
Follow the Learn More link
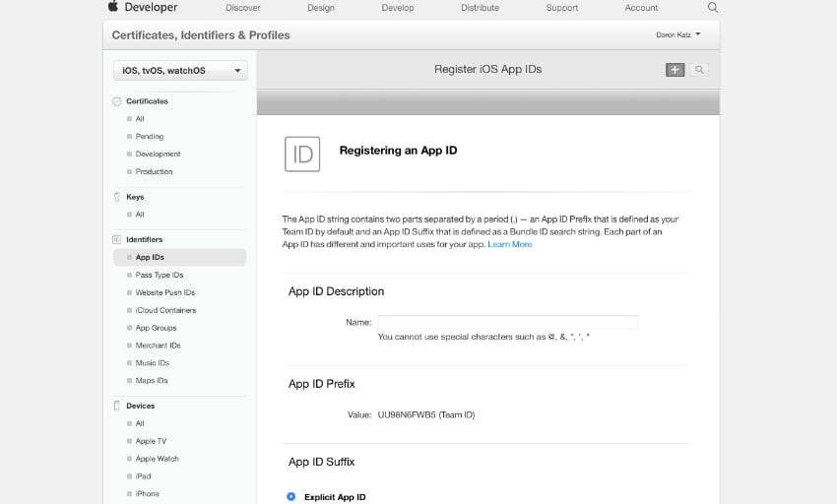tap(510, 244)
